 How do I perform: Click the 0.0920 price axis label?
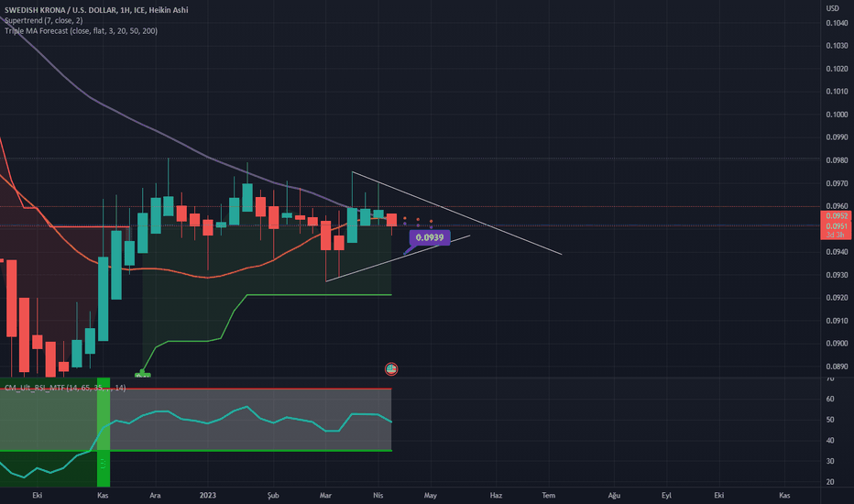pyautogui.click(x=837, y=298)
